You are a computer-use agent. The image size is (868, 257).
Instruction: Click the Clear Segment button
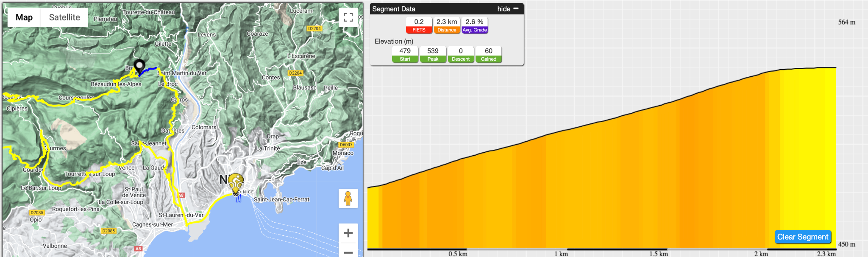click(803, 237)
